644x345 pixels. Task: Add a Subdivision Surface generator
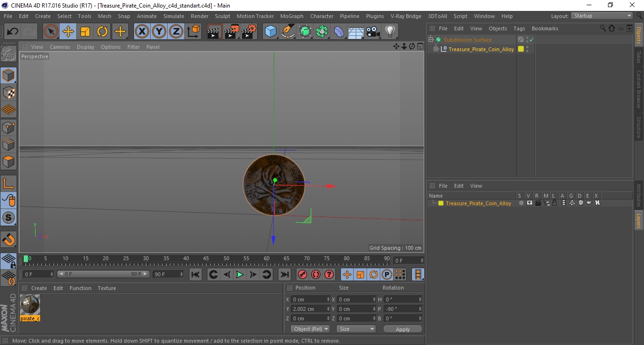tap(305, 32)
